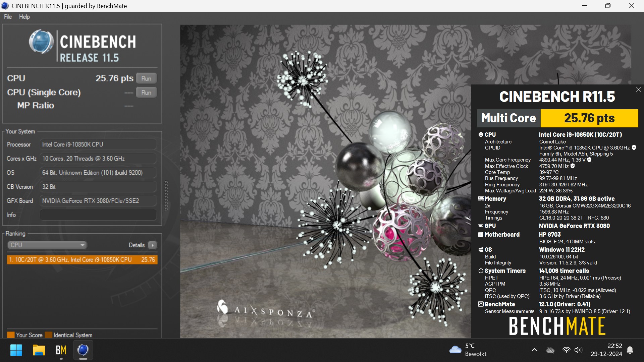Open the Ranking CPU dropdown
Viewport: 644px width, 362px height.
point(47,245)
